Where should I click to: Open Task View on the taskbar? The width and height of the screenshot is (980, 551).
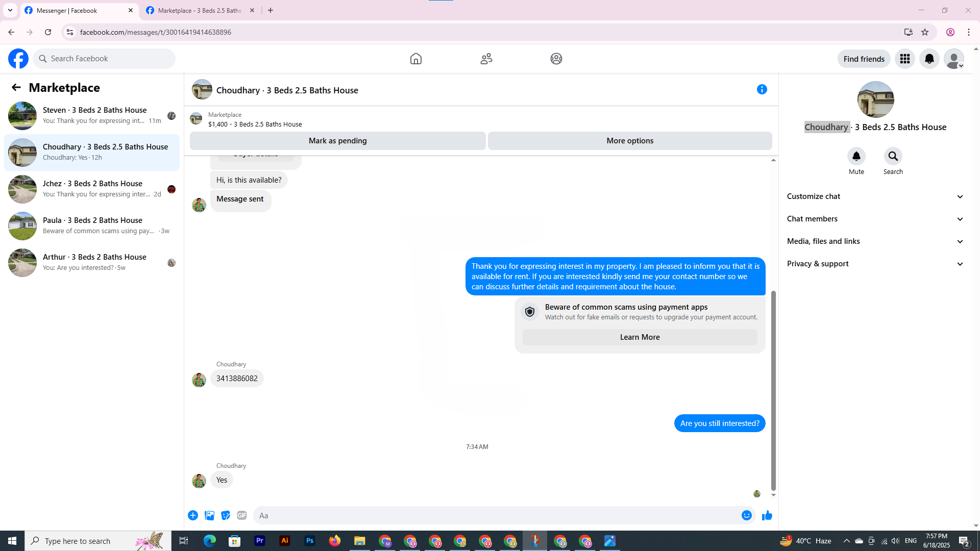coord(184,541)
